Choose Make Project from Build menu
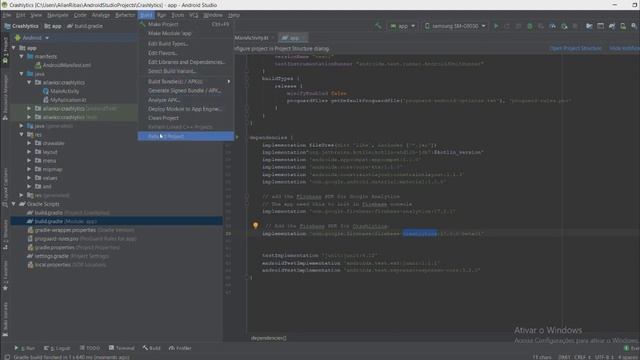Image resolution: width=640 pixels, height=360 pixels. 186,24
